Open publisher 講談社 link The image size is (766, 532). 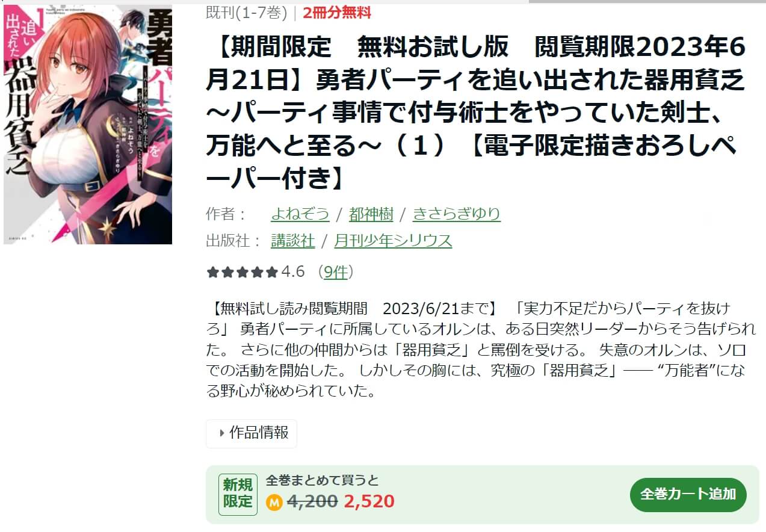pos(293,241)
